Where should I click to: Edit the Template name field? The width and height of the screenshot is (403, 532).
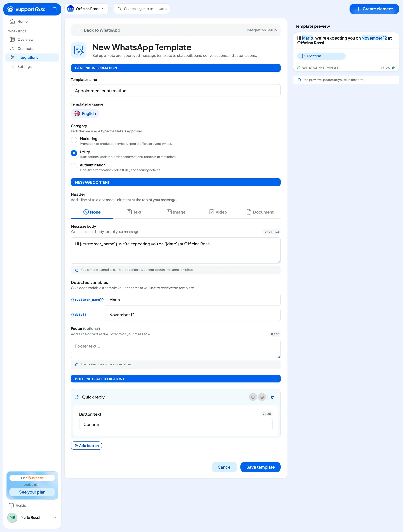tap(176, 91)
